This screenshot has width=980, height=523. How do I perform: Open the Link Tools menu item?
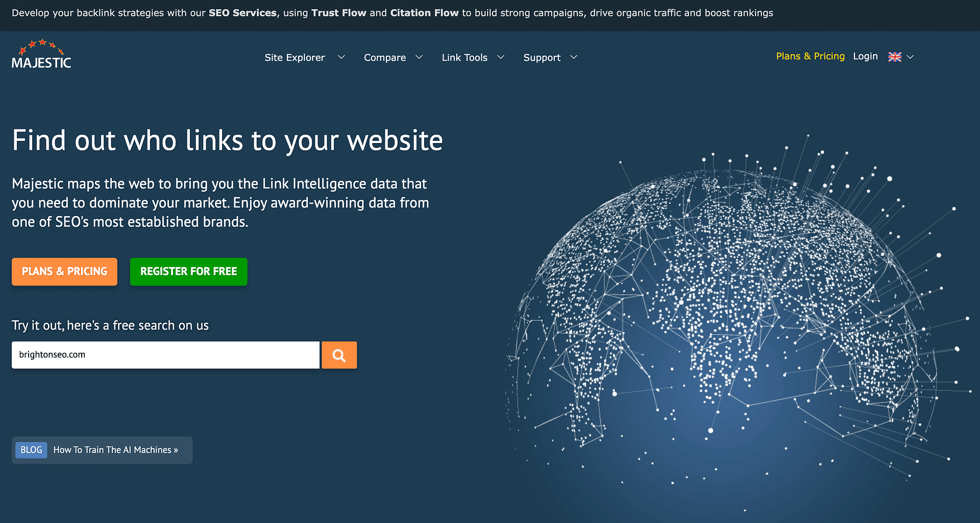click(464, 58)
